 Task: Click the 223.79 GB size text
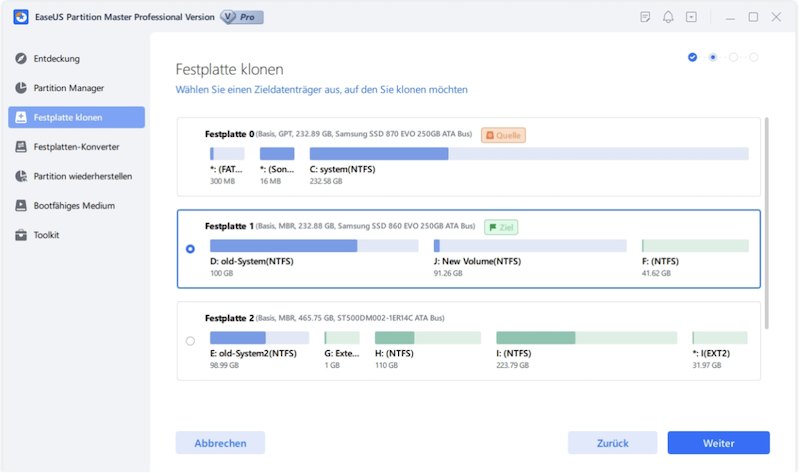(x=512, y=365)
